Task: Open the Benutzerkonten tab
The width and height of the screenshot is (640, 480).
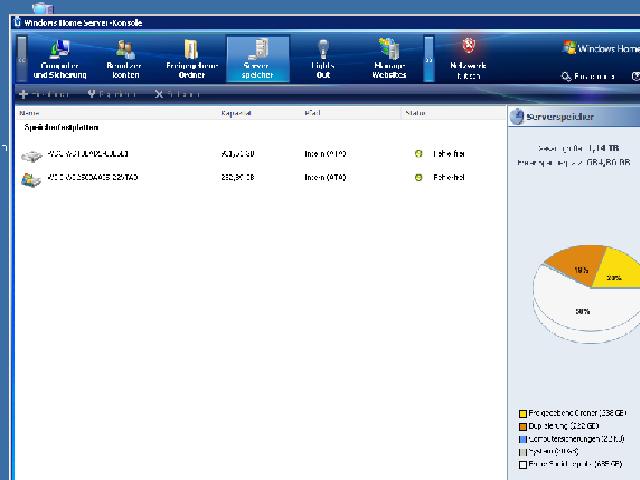Action: click(x=125, y=59)
